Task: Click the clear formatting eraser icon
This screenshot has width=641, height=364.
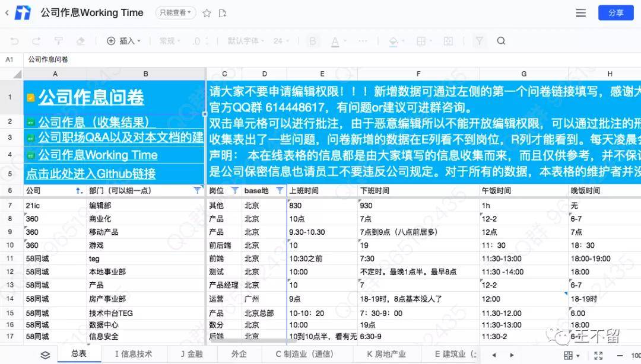Action: click(x=81, y=41)
